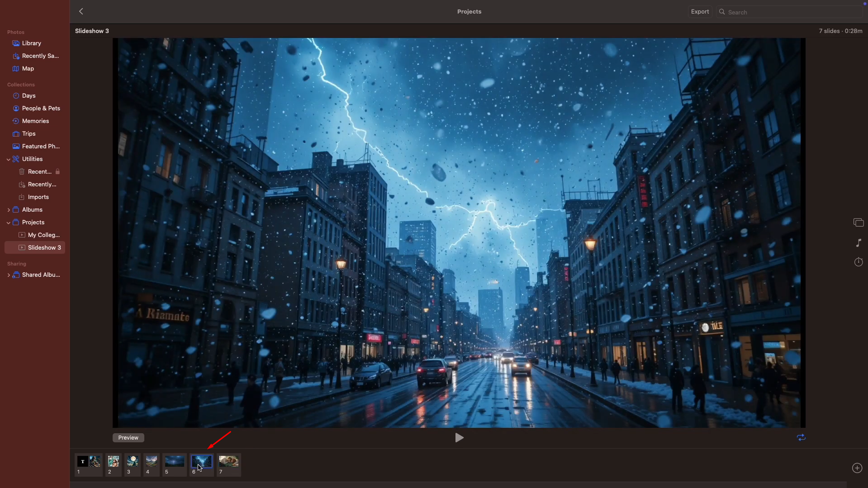868x488 pixels.
Task: Select the Albums folder icon
Action: pyautogui.click(x=16, y=210)
